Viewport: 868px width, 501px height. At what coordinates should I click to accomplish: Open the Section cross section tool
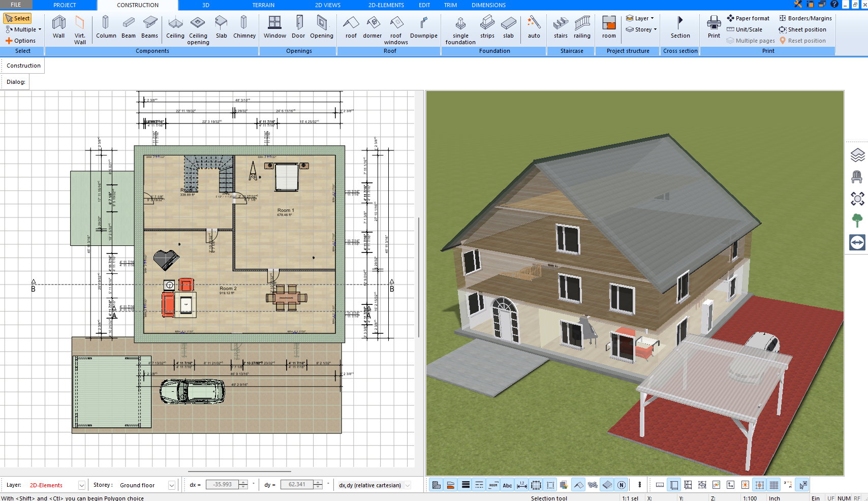click(x=680, y=27)
